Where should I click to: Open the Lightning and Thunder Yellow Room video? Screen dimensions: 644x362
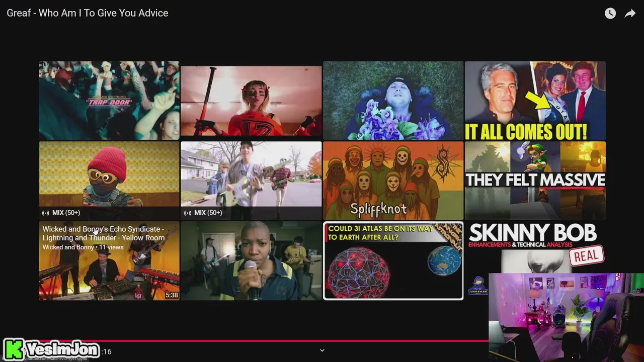click(x=109, y=260)
